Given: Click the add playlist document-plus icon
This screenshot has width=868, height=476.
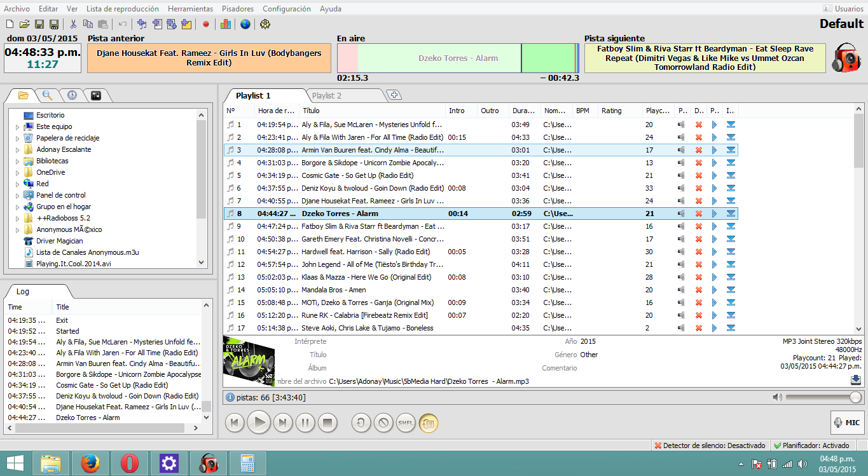Looking at the screenshot, I should coord(157,24).
